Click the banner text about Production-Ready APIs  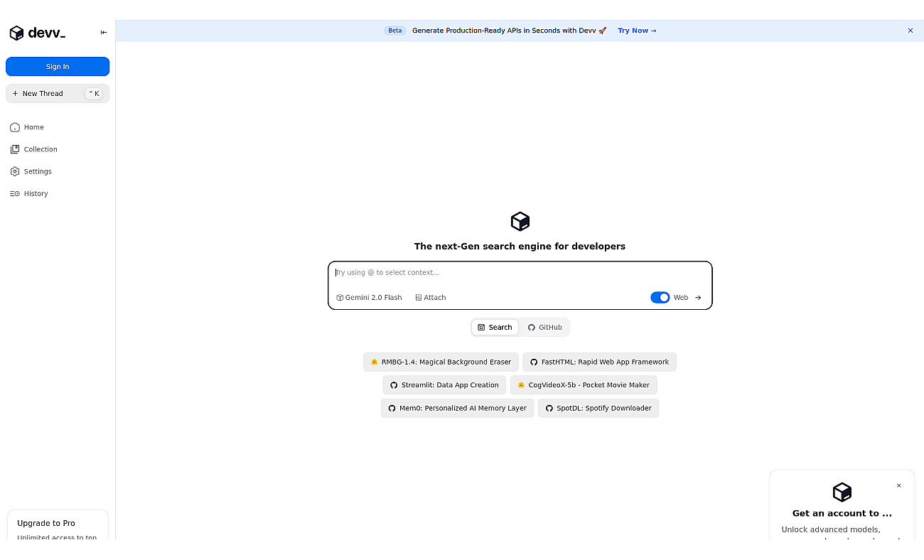(x=510, y=31)
